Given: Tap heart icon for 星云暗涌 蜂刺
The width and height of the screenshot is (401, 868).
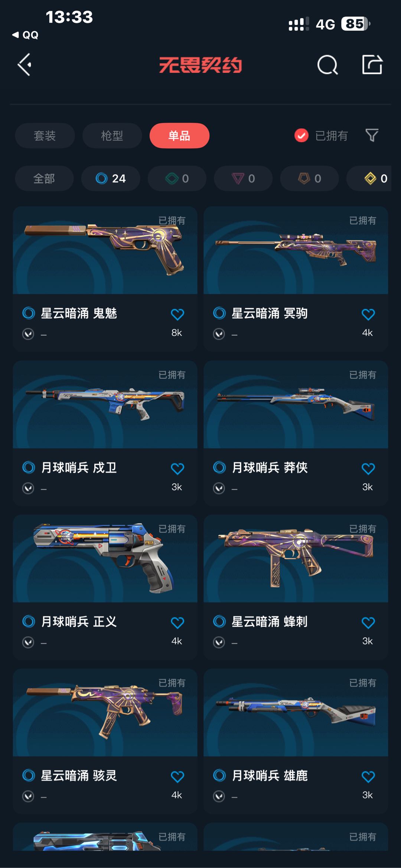Looking at the screenshot, I should (x=368, y=622).
